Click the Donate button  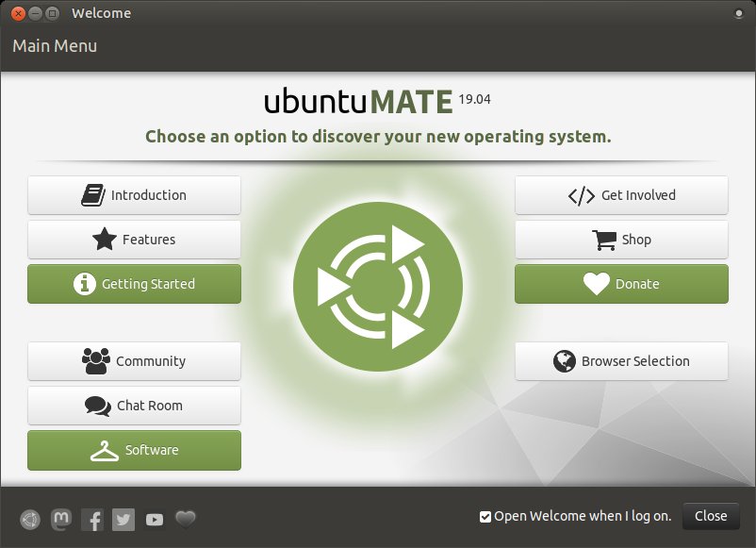point(621,284)
